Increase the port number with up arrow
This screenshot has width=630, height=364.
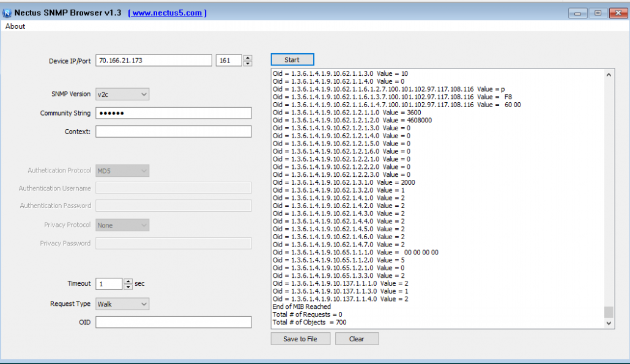point(248,58)
